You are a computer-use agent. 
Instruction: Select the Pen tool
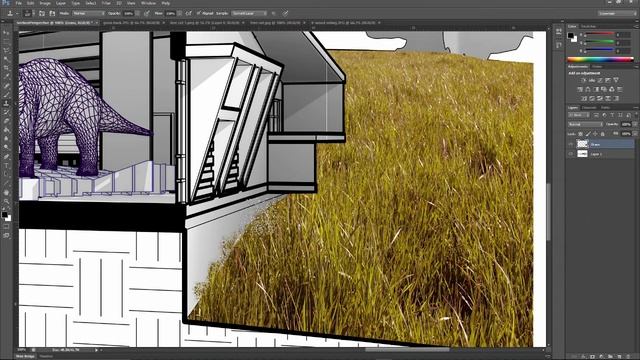pos(6,156)
